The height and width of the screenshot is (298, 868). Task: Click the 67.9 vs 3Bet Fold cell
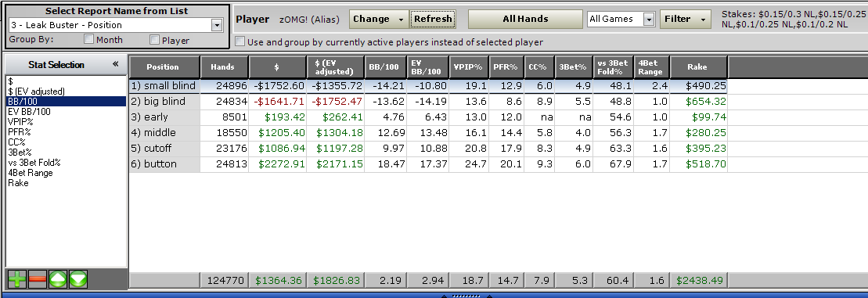tap(613, 163)
